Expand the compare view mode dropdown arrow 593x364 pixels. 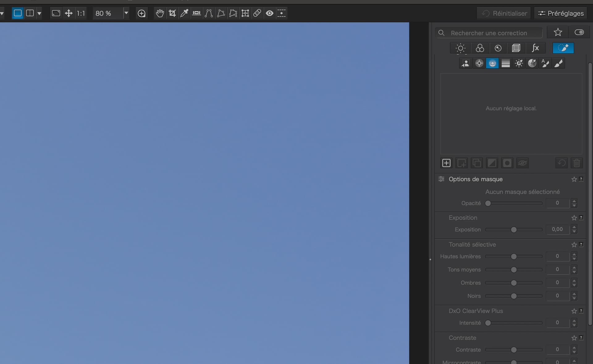pyautogui.click(x=39, y=13)
